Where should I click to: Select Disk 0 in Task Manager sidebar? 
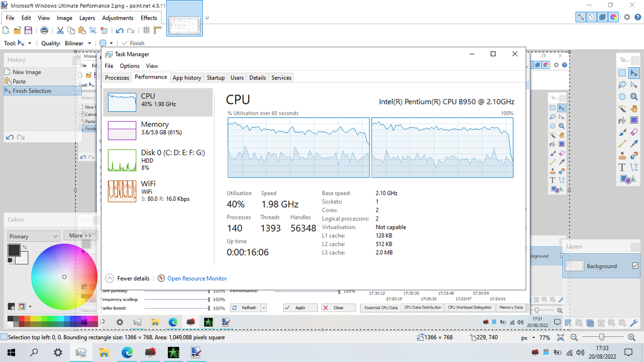click(158, 160)
